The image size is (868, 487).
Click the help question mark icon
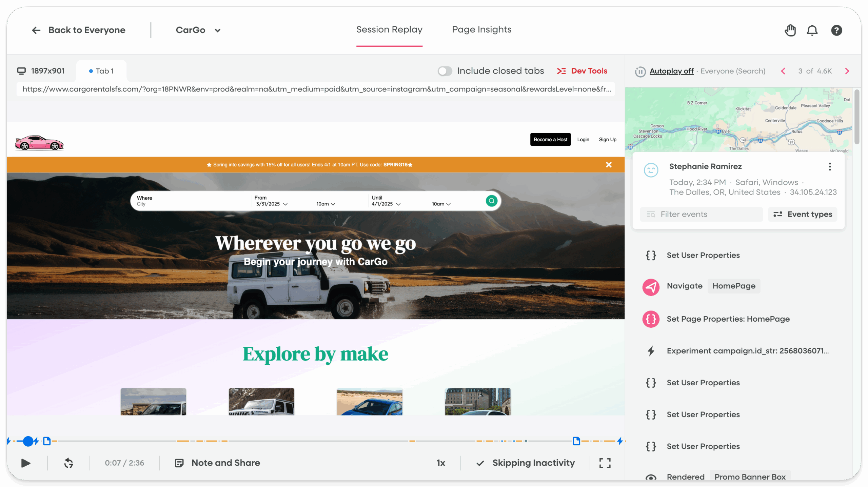point(836,30)
